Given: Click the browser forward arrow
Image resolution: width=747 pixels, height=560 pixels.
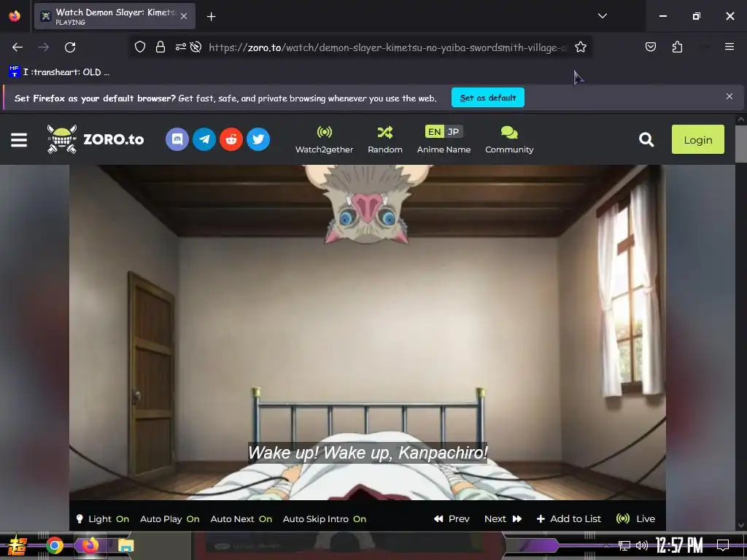Looking at the screenshot, I should click(44, 47).
